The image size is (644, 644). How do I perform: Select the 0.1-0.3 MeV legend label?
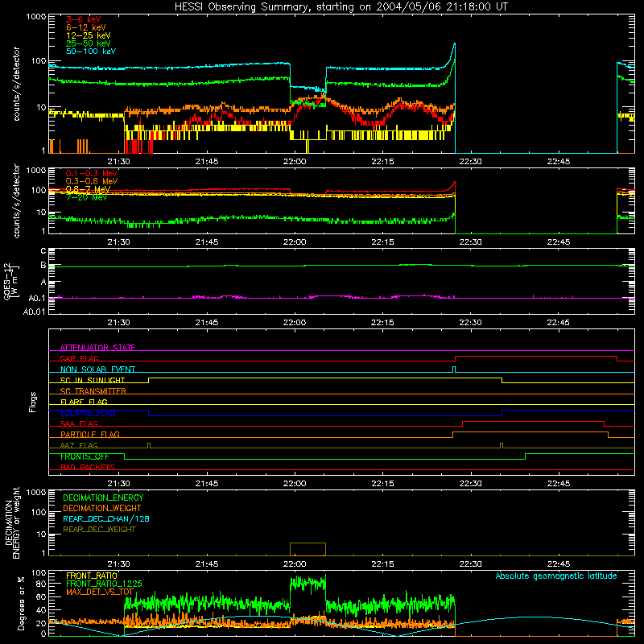coord(92,173)
